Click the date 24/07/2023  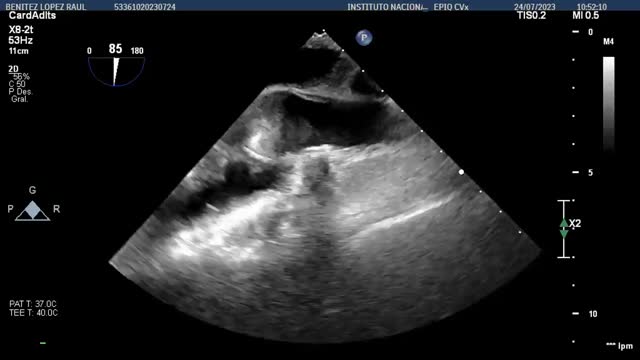pos(535,7)
